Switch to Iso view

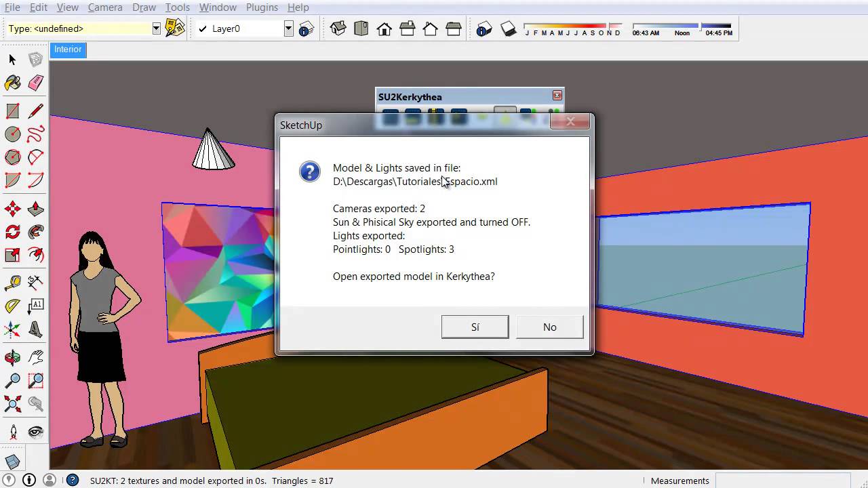click(338, 28)
